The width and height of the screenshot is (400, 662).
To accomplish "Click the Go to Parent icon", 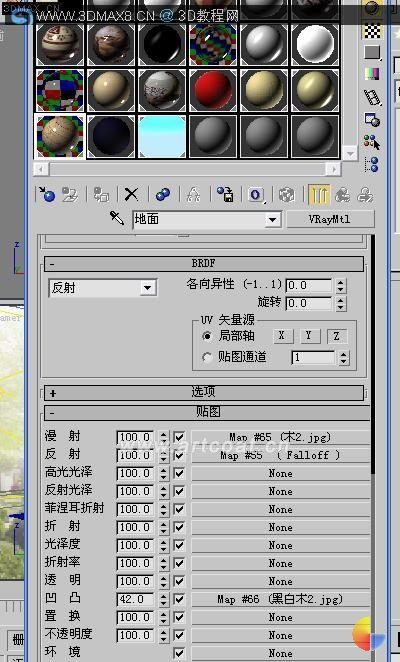I will [x=343, y=195].
